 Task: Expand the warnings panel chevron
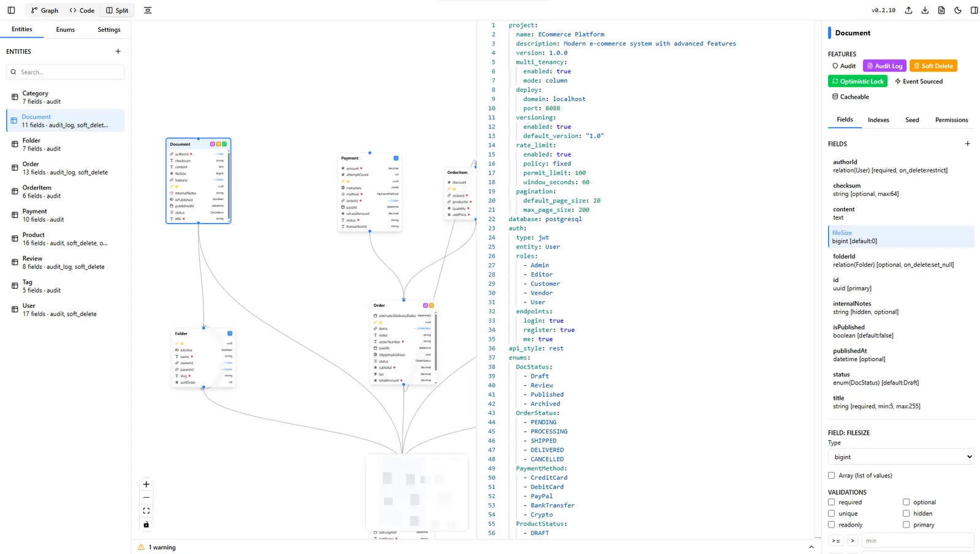812,547
